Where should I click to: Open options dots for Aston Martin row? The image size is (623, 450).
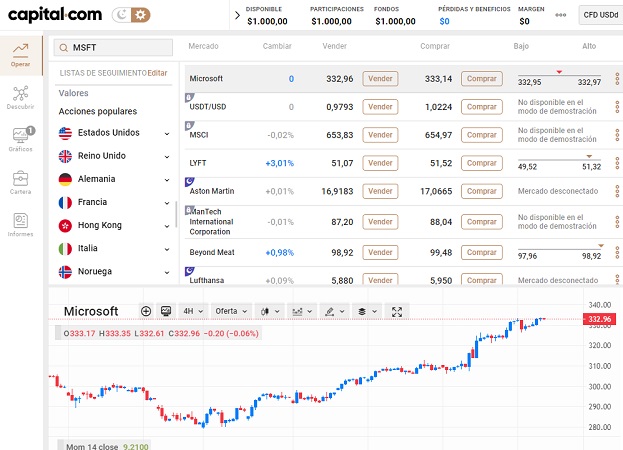[x=617, y=191]
